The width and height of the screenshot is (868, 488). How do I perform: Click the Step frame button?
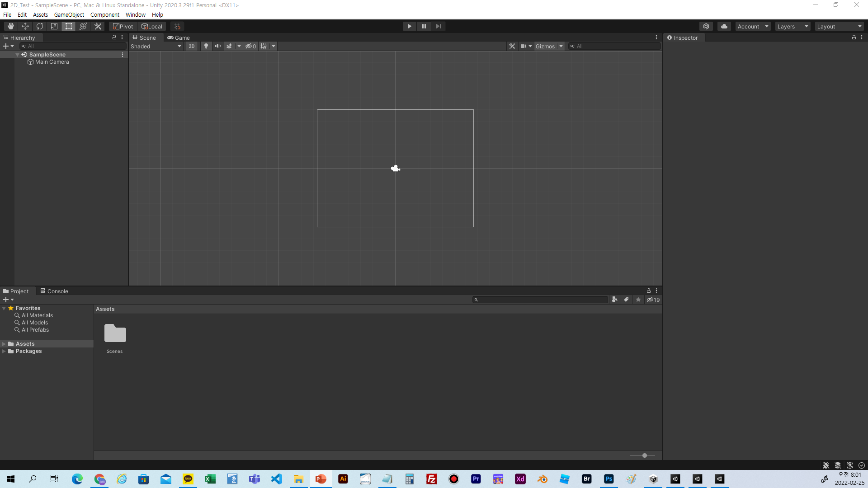click(x=439, y=26)
